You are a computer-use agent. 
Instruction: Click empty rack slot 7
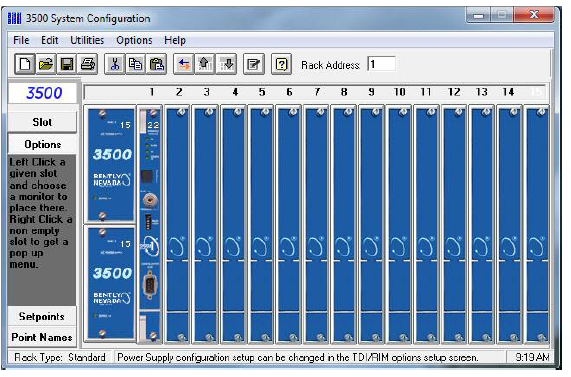click(316, 224)
